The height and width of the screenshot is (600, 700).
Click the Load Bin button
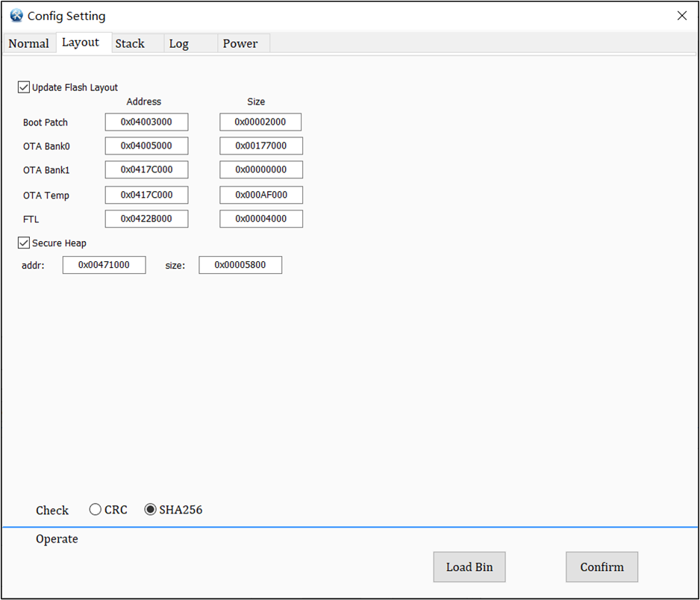tap(469, 566)
